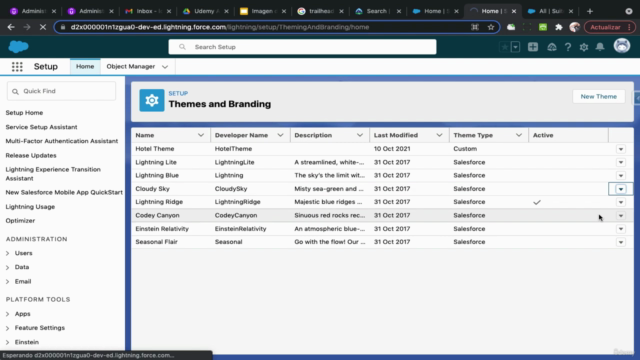Viewport: 640px width, 360px height.
Task: Open Multi-Factor Authentication Assistant link
Action: (x=62, y=141)
